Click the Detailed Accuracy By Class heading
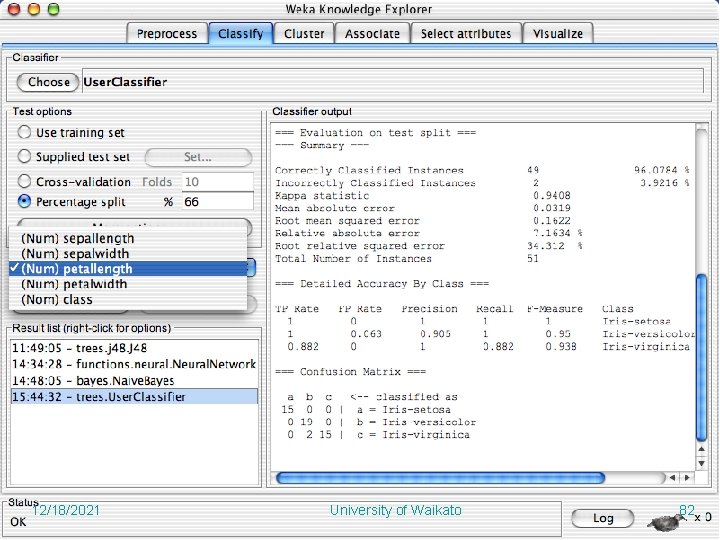The height and width of the screenshot is (540, 720). (382, 284)
